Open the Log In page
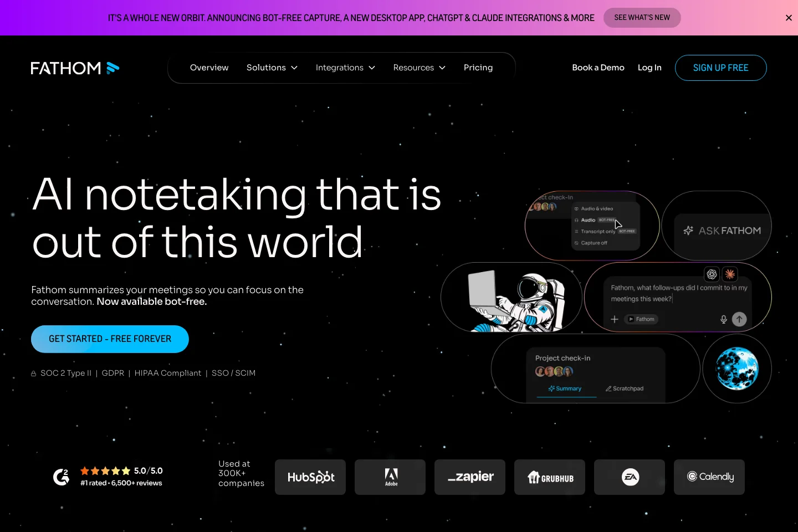Image resolution: width=798 pixels, height=532 pixels. click(649, 68)
